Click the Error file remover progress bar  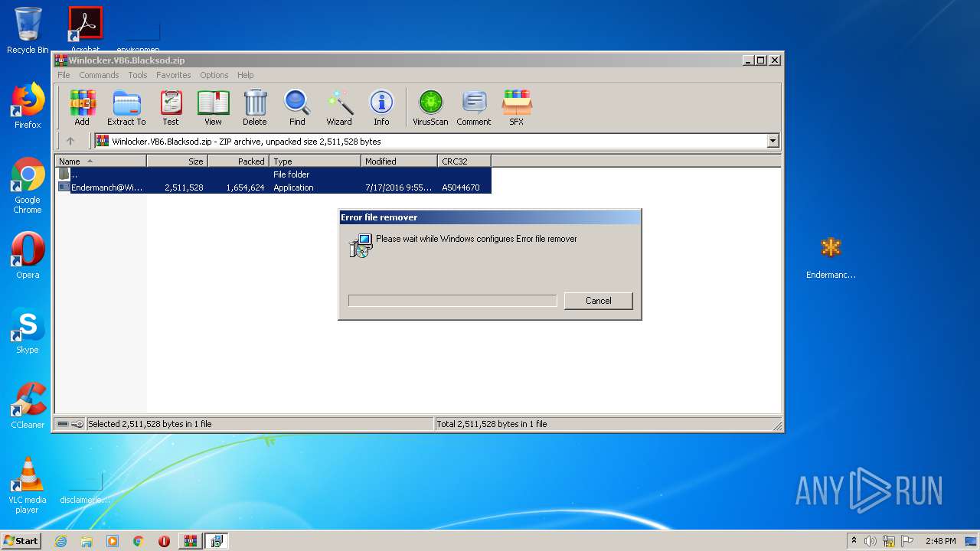click(452, 301)
